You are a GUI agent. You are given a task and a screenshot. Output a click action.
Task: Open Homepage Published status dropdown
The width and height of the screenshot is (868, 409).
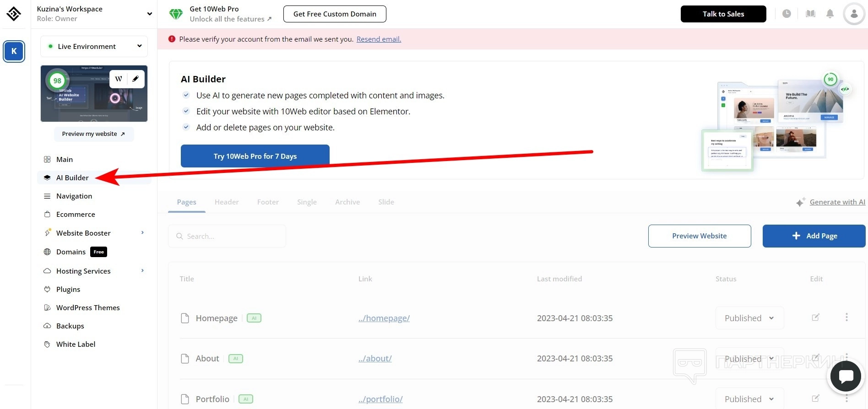[x=749, y=318]
